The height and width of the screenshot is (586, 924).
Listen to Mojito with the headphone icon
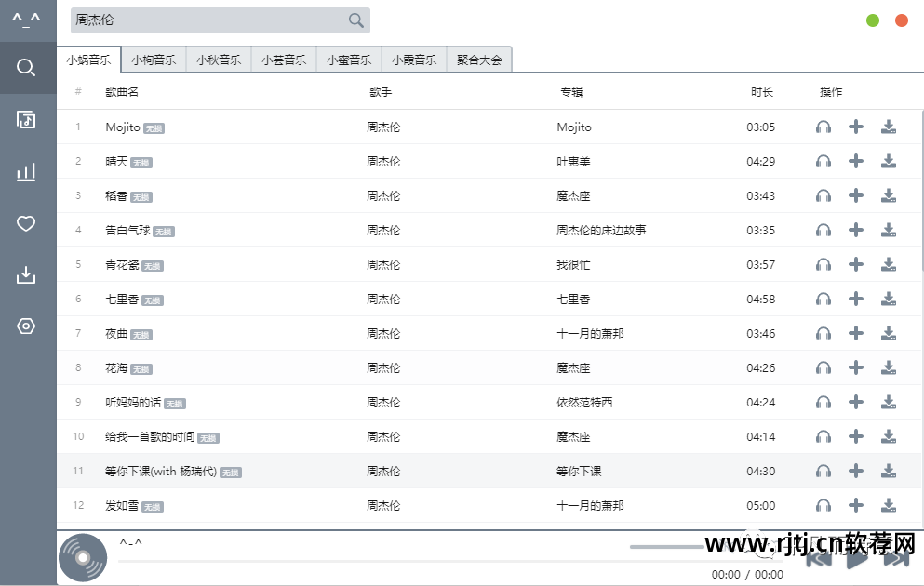point(824,127)
